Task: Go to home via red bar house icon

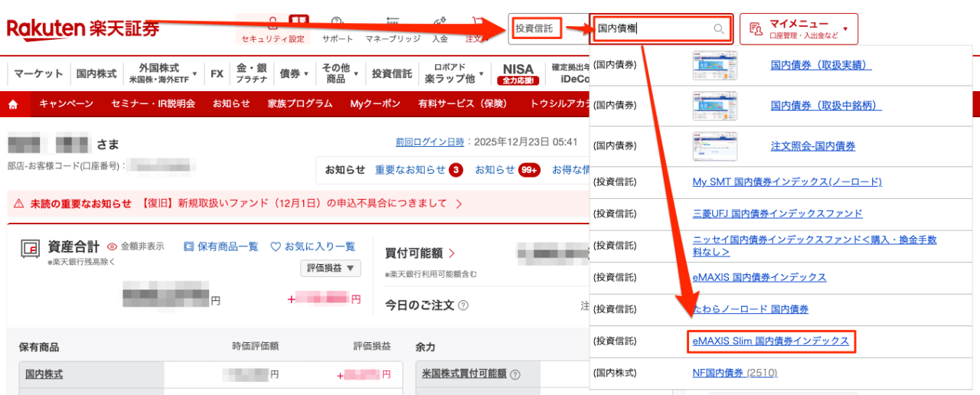Action: (13, 104)
